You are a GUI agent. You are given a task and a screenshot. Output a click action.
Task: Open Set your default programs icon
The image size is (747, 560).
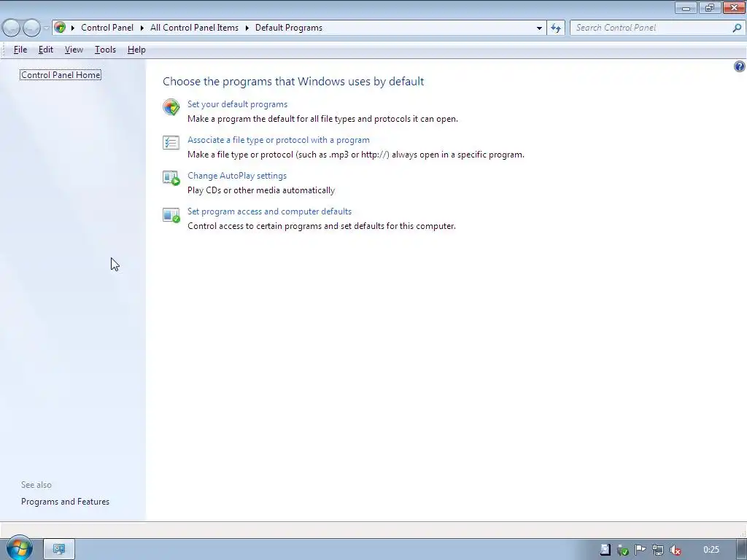[171, 106]
